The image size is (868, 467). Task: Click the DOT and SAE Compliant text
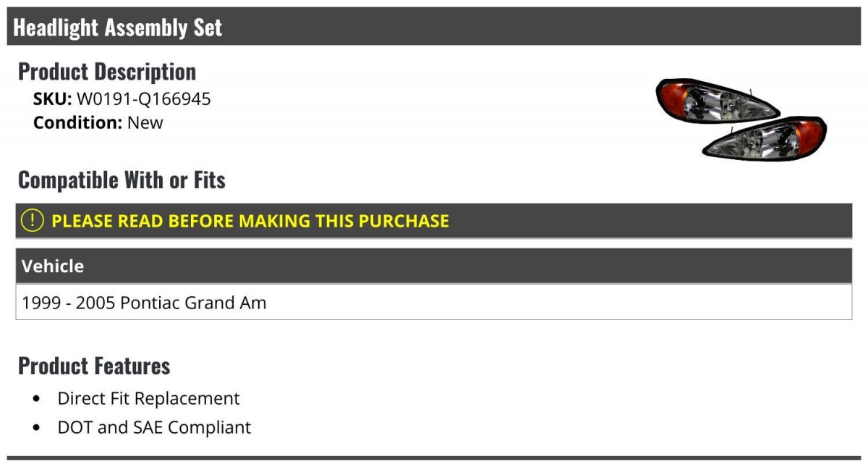(154, 428)
